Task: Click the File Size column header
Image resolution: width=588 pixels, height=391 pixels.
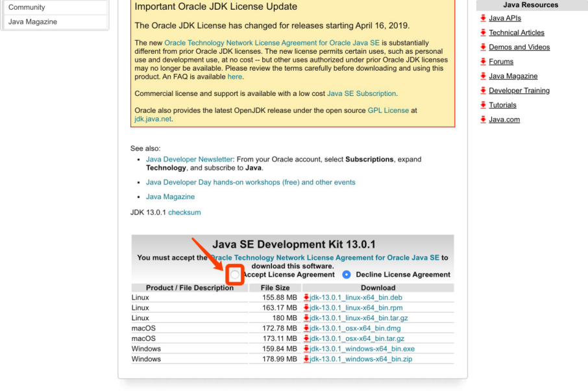Action: 275,288
